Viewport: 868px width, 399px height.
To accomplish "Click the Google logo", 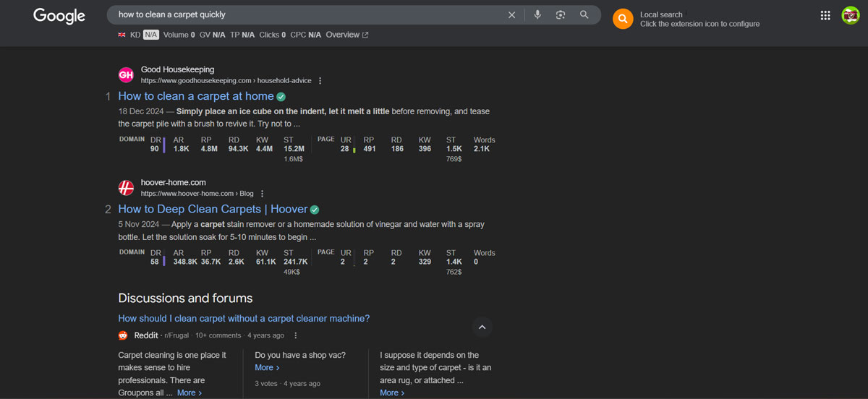I will [59, 16].
